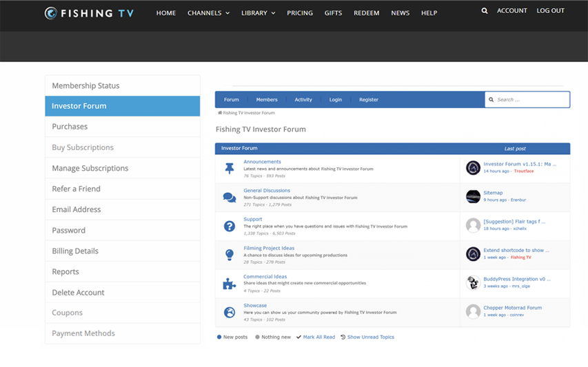The width and height of the screenshot is (588, 367).
Task: Click the forum search magnifier icon
Action: pyautogui.click(x=491, y=100)
